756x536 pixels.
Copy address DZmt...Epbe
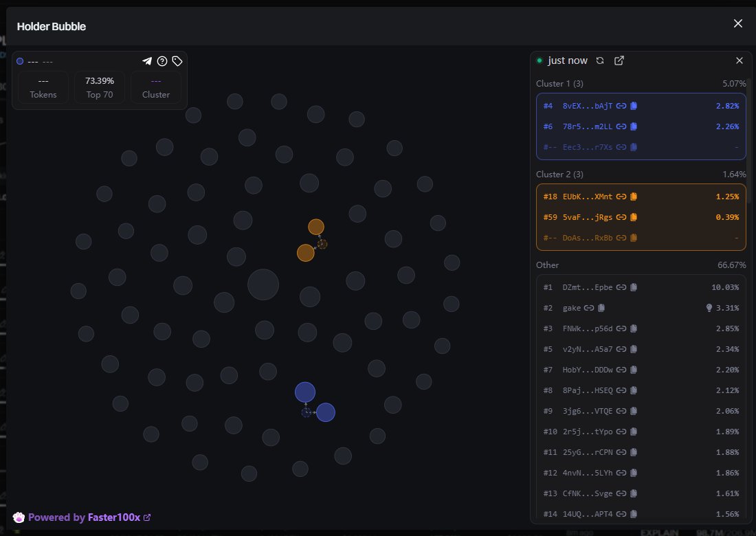634,287
